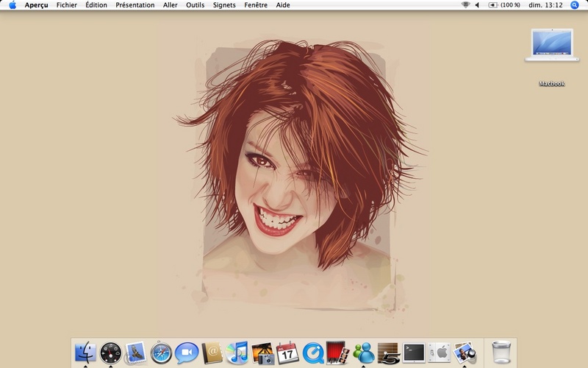Open iCal calendar icon

point(287,353)
